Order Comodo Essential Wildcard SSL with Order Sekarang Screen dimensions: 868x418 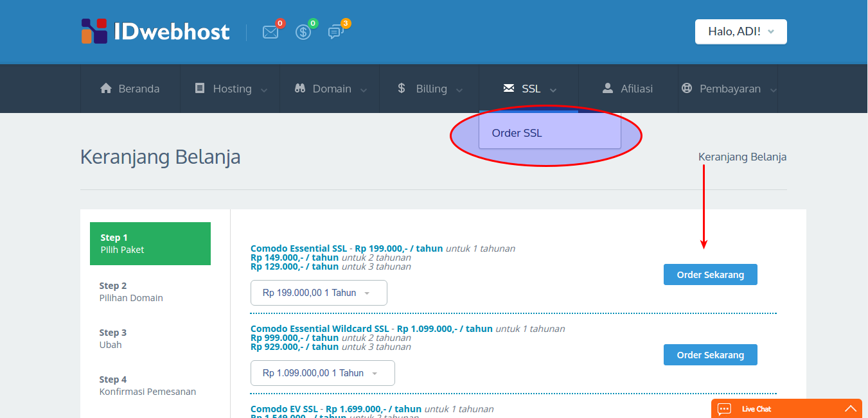(x=711, y=355)
